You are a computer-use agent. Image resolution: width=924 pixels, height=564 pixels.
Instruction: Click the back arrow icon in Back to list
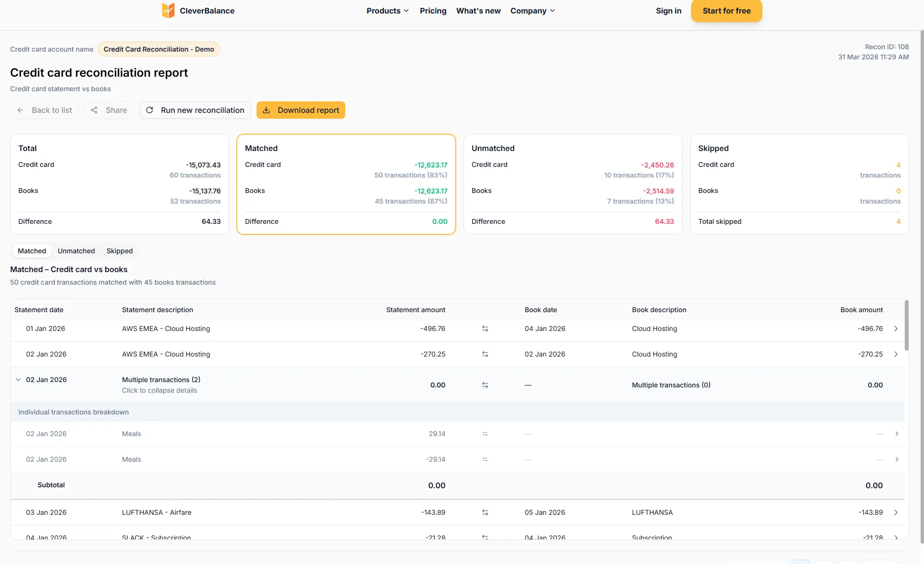20,110
